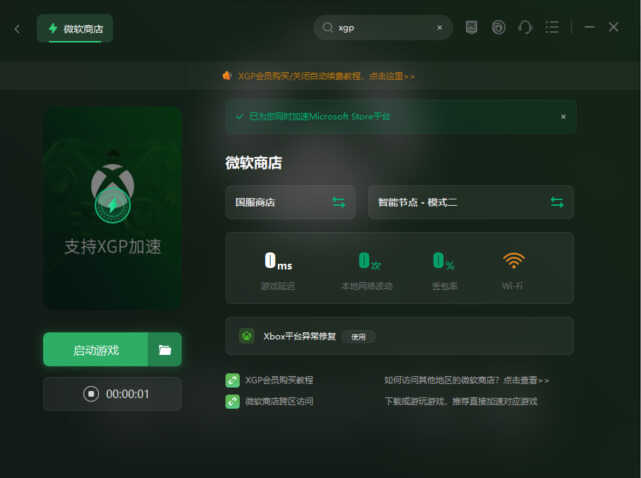Click flame icon on the banner
The width and height of the screenshot is (641, 478).
coord(227,76)
